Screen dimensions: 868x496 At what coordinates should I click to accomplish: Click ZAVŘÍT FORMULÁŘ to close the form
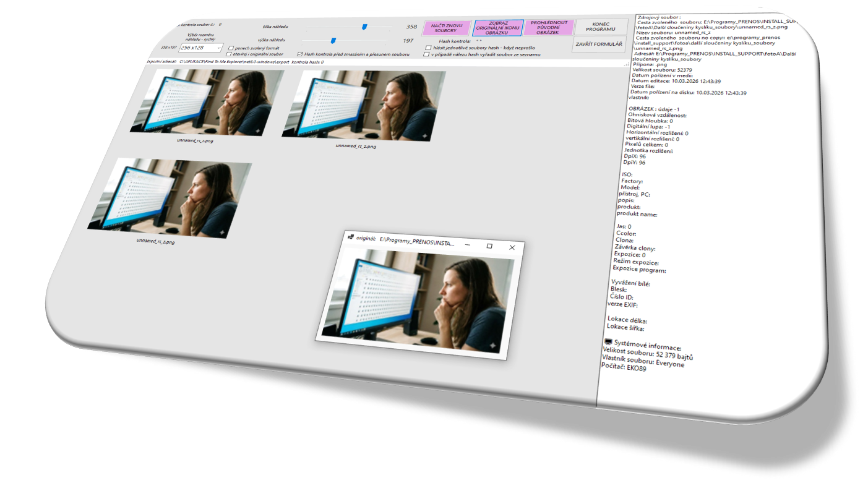click(599, 45)
